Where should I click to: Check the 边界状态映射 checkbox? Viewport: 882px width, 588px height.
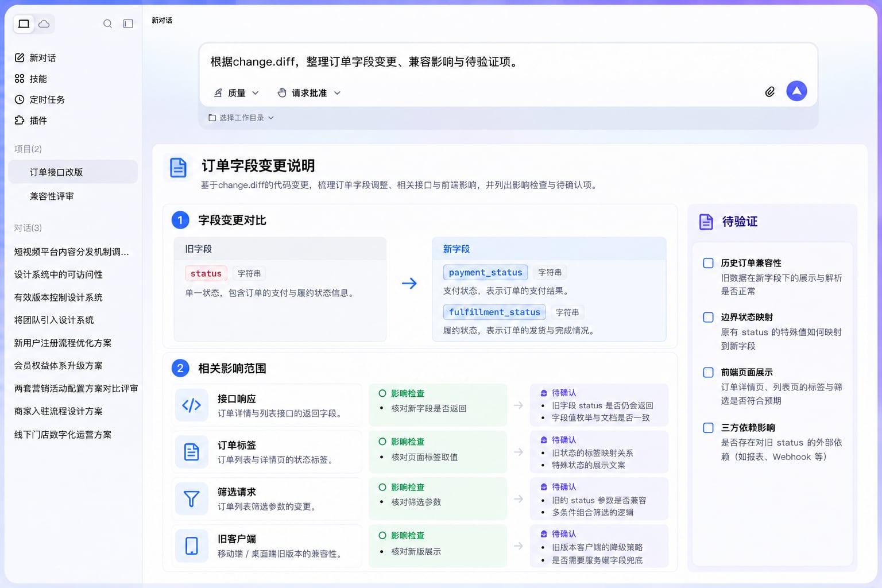pos(708,317)
